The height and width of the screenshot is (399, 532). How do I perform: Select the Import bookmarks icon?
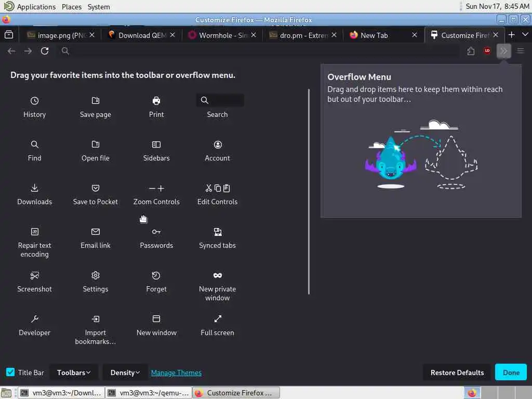point(96,318)
